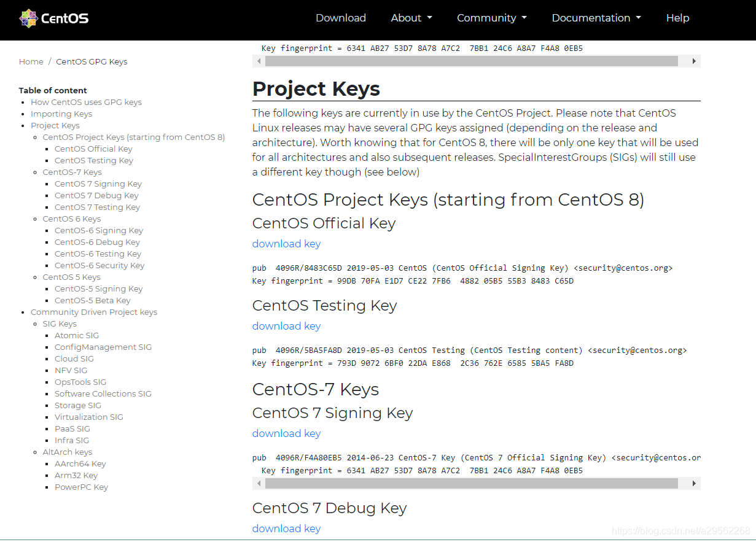Screen dimensions: 756x542
Task: Jump to CentOS-6 Testing Key
Action: click(x=98, y=254)
